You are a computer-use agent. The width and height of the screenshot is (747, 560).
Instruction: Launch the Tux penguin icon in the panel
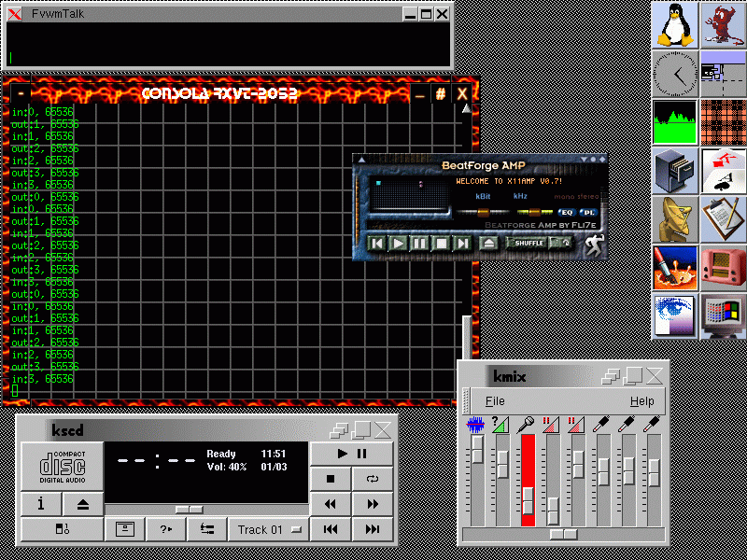673,25
